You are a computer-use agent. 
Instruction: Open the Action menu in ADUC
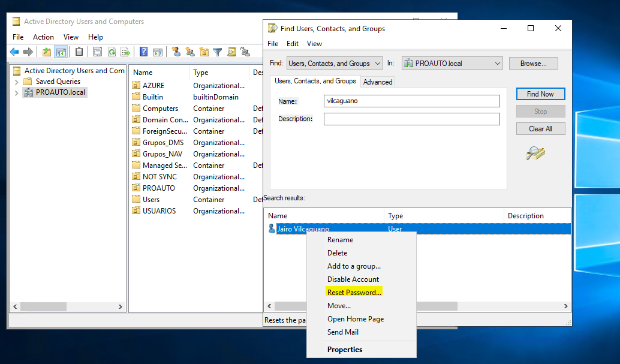pyautogui.click(x=43, y=37)
